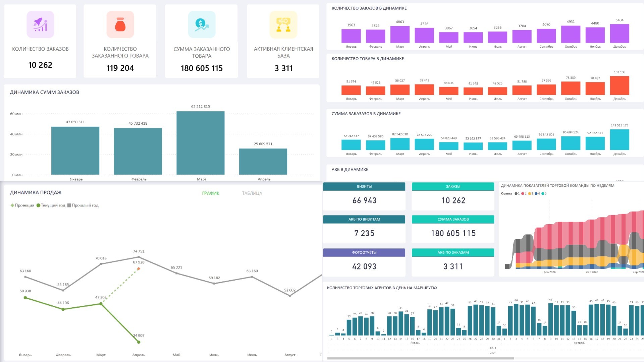644x362 pixels.
Task: Click the Текущий год legend marker
Action: [x=38, y=205]
